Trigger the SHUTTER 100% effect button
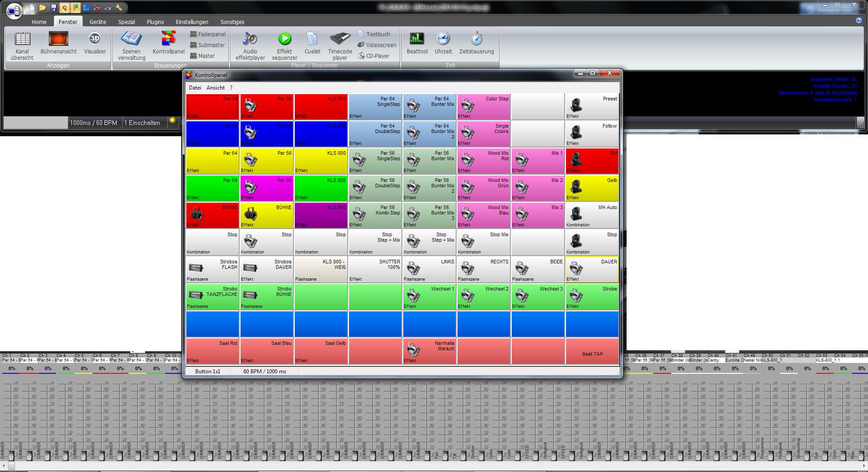 pos(375,269)
